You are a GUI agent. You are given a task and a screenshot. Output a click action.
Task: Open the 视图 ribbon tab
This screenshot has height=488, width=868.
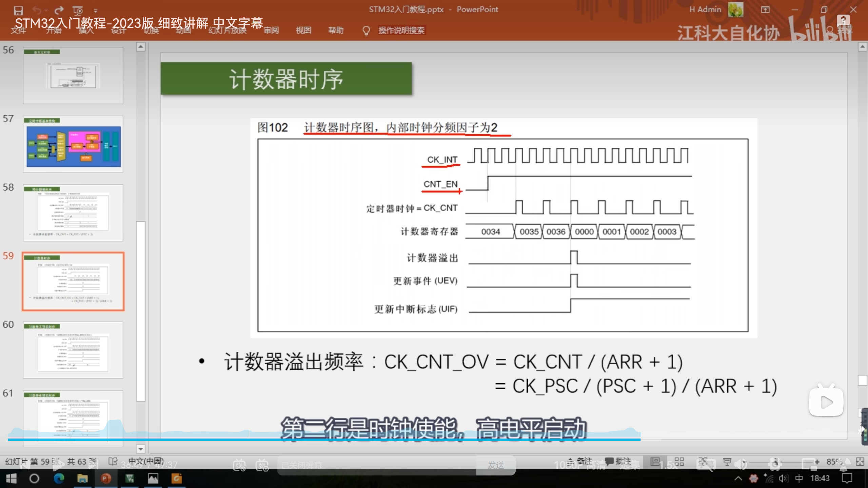[303, 30]
